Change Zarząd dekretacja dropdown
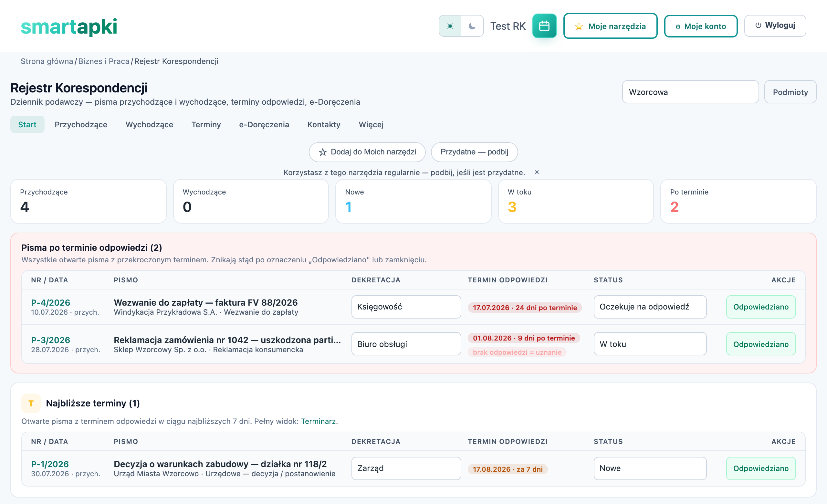The width and height of the screenshot is (827, 504). (406, 468)
